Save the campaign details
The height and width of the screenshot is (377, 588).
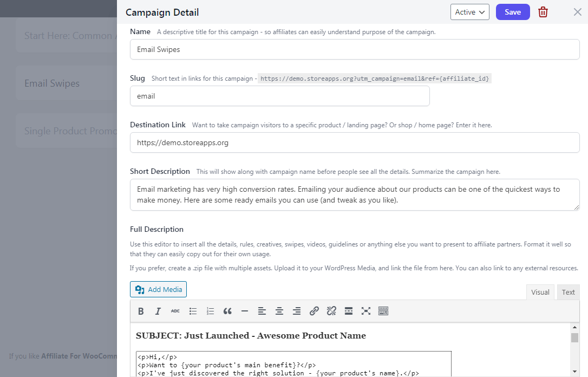coord(512,12)
